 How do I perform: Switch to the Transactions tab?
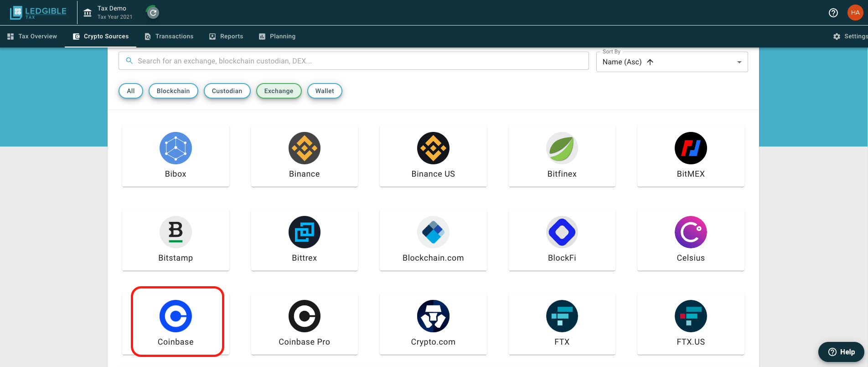click(x=169, y=37)
